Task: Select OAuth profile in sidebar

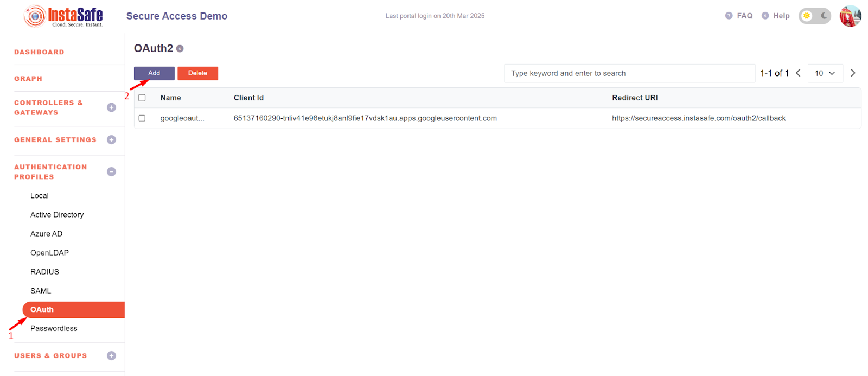Action: coord(74,310)
